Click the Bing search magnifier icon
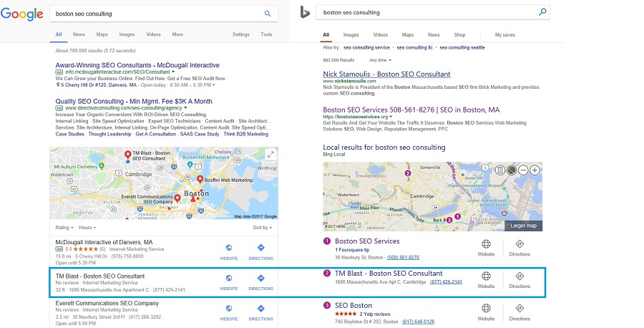 pos(542,12)
